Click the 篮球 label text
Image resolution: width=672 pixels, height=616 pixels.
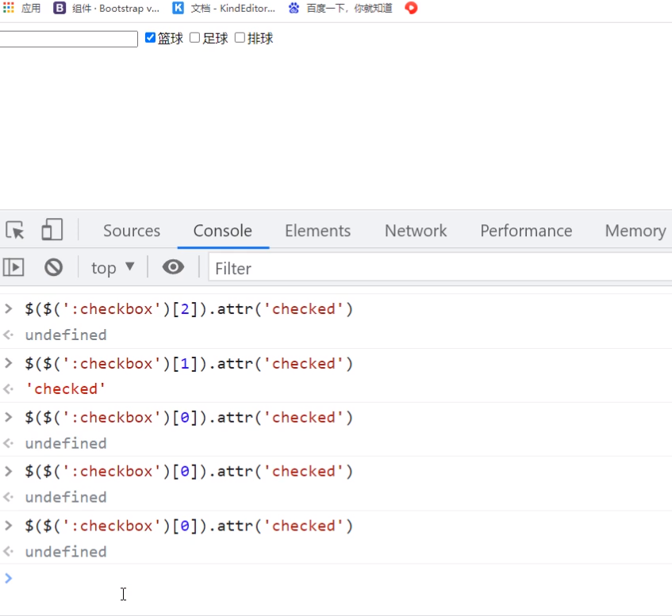coord(170,38)
